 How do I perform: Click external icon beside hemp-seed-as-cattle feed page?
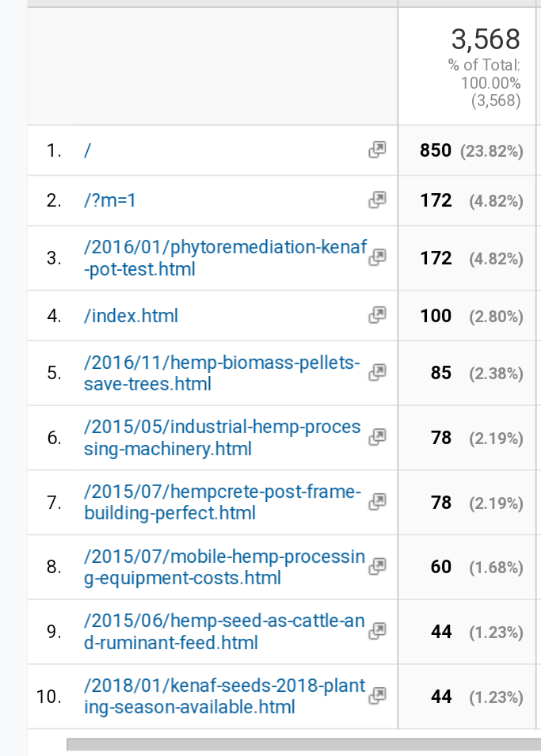[377, 631]
